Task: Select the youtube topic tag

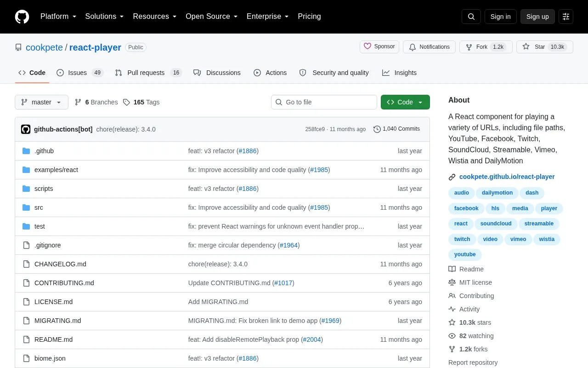Action: point(465,254)
